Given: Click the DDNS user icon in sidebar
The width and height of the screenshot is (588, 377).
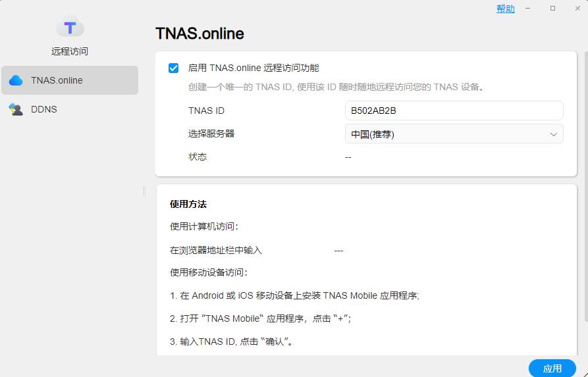Looking at the screenshot, I should 16,109.
